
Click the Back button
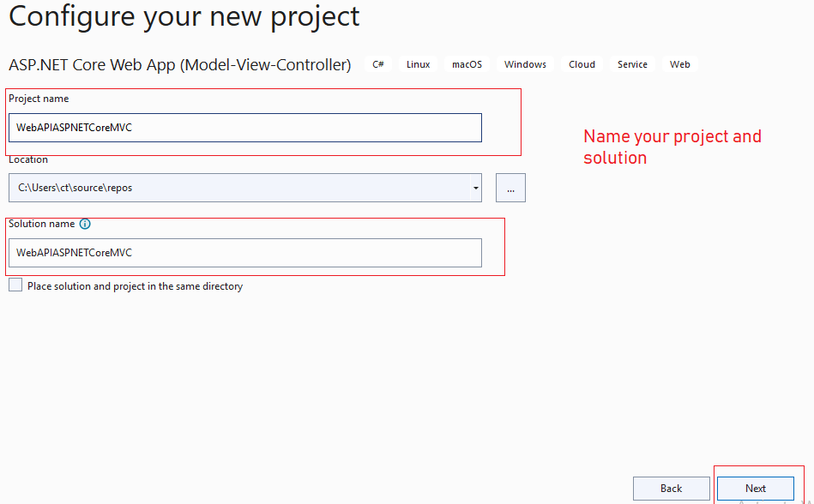tap(671, 488)
